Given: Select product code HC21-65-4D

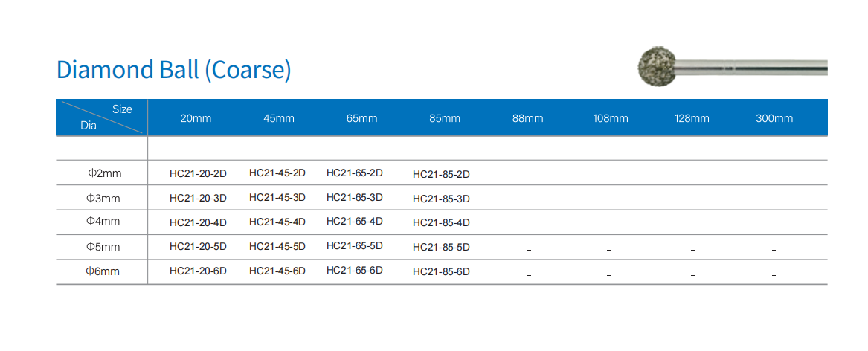Looking at the screenshot, I should click(x=355, y=221).
